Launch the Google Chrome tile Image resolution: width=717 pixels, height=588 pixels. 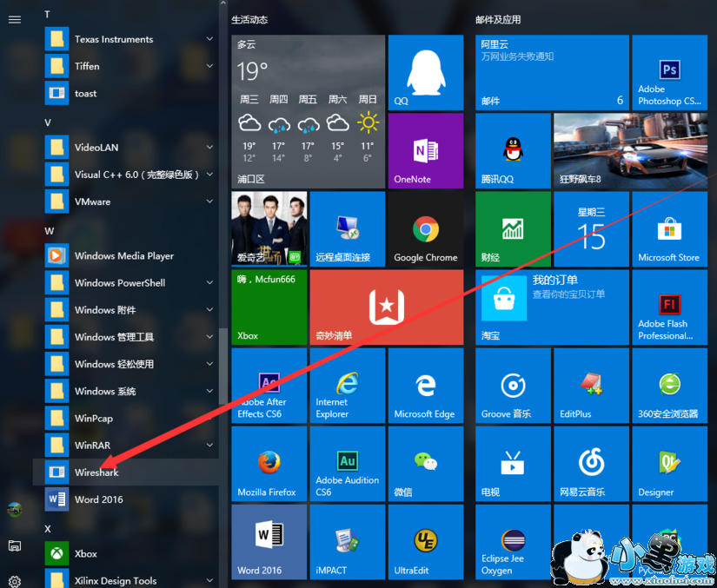click(x=425, y=229)
